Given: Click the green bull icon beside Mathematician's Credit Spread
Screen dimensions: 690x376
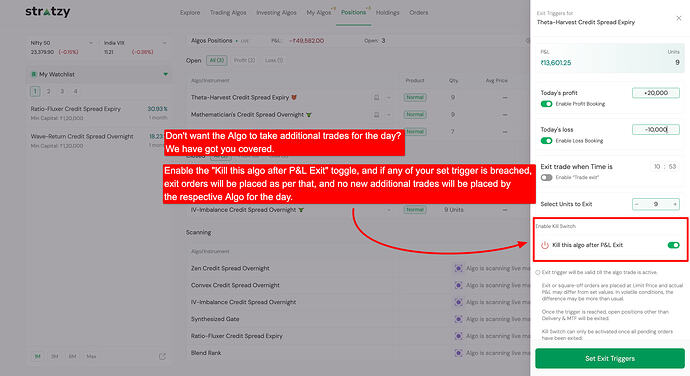Looking at the screenshot, I should [x=309, y=114].
